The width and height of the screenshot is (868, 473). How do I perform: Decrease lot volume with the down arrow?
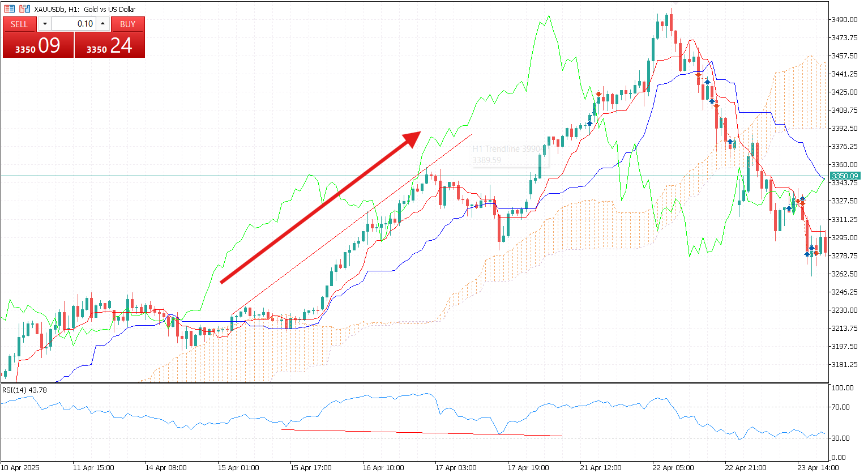point(45,24)
